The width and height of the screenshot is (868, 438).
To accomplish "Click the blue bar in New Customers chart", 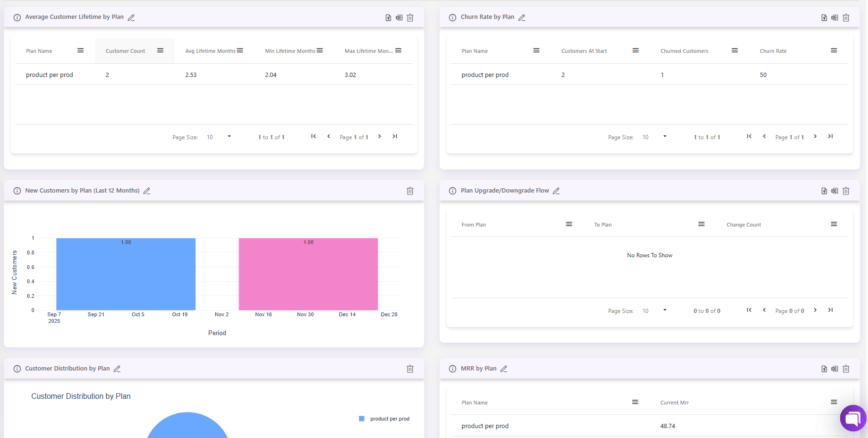I will point(126,274).
